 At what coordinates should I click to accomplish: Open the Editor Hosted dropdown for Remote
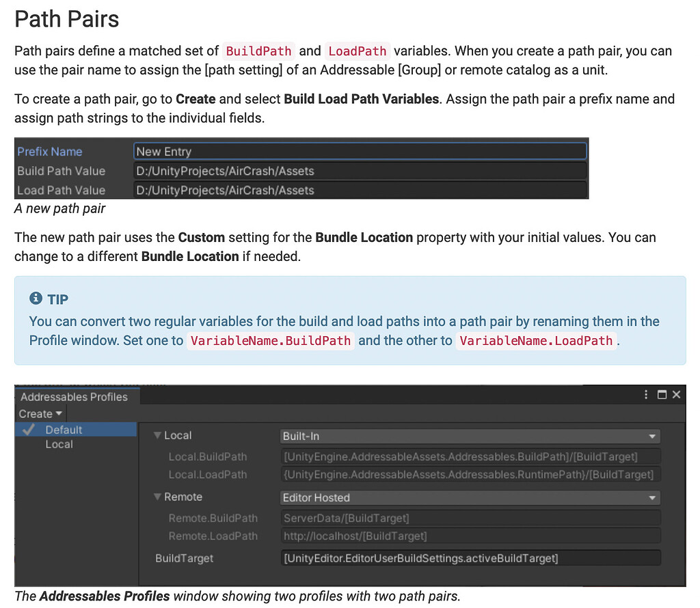point(470,497)
